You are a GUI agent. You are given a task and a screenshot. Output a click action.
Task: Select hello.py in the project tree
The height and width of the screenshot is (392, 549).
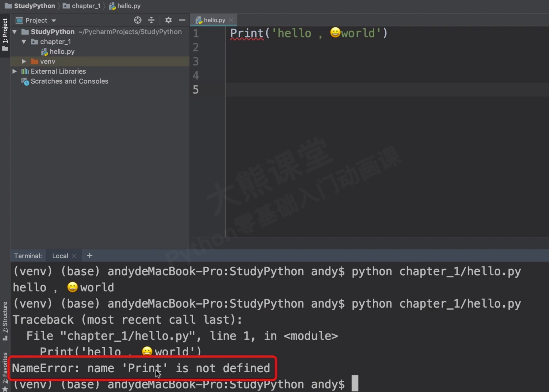pos(62,51)
